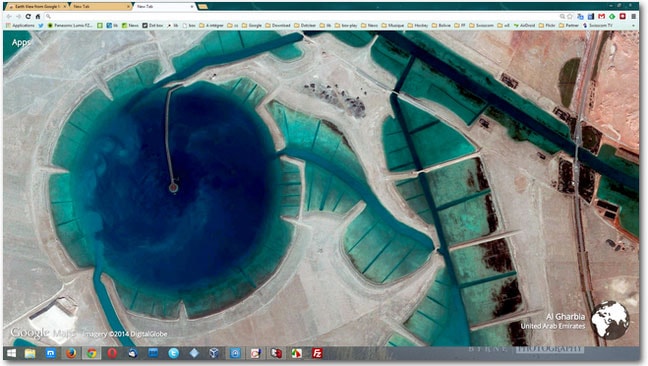The image size is (648, 366).
Task: Launch Firefox from the taskbar
Action: click(71, 353)
